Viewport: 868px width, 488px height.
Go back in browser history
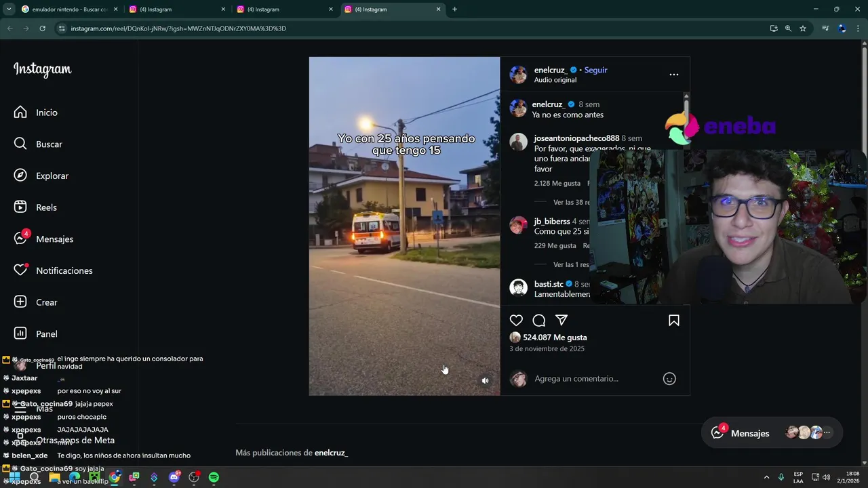9,28
